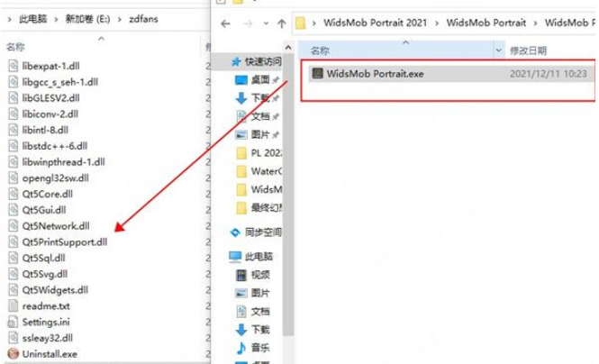Click the readme.txt document icon
Screen dimensions: 599x364
[13, 306]
